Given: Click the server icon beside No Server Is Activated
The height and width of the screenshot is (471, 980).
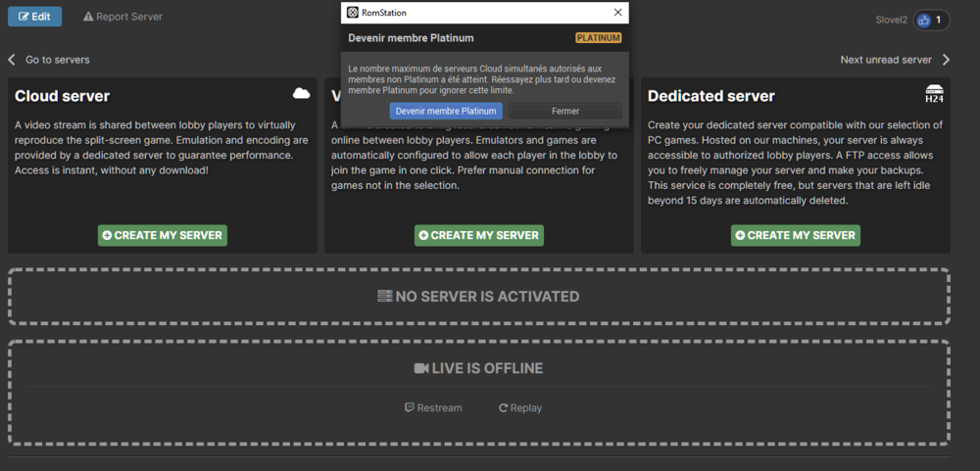Looking at the screenshot, I should 385,296.
